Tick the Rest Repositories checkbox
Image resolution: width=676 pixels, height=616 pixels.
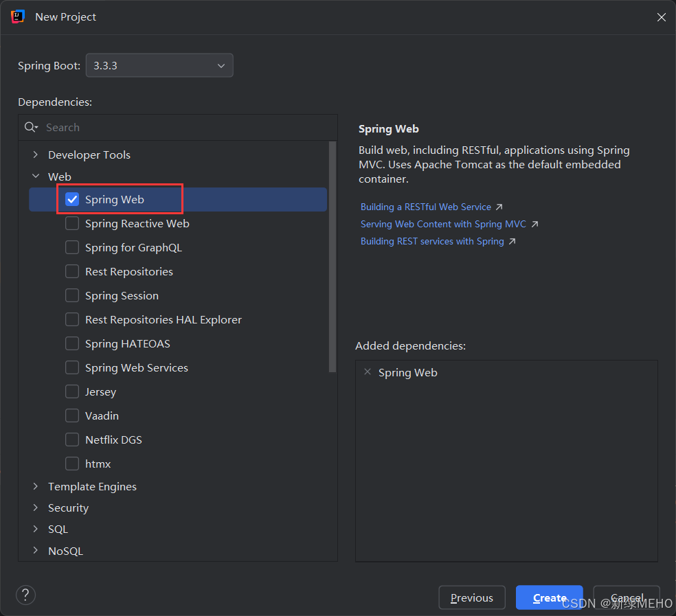[72, 271]
